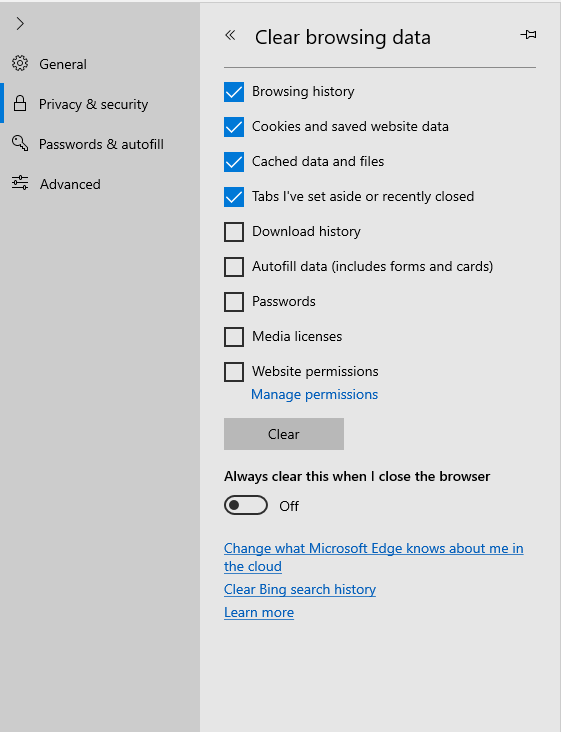Click the Privacy & security lock icon
Image resolution: width=561 pixels, height=732 pixels.
[x=20, y=103]
